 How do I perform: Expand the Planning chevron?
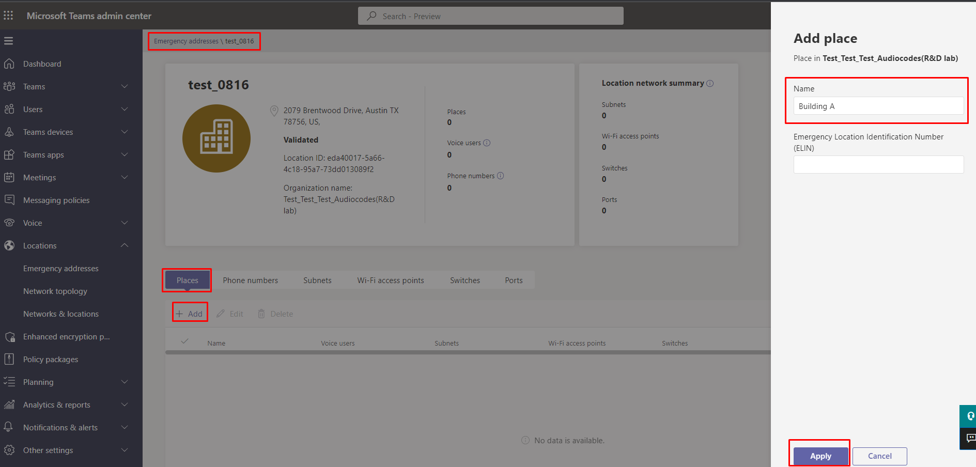click(x=124, y=382)
